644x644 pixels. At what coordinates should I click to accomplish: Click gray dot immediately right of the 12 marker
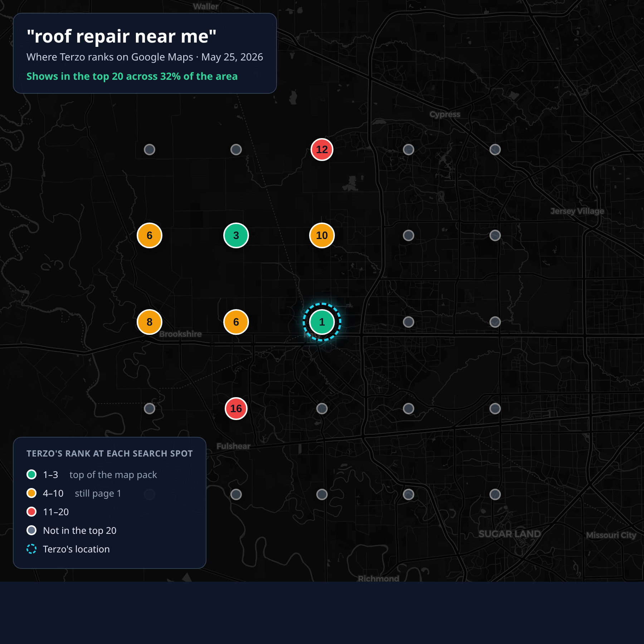pyautogui.click(x=409, y=150)
